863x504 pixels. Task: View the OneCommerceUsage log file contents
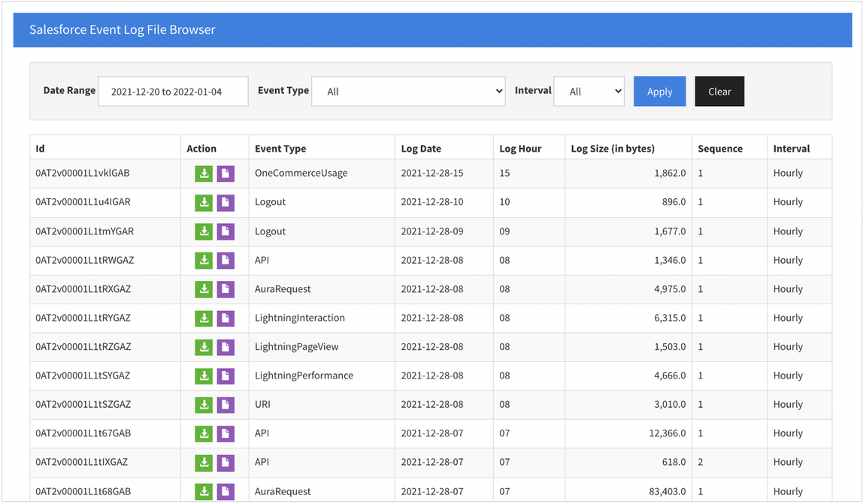click(226, 174)
